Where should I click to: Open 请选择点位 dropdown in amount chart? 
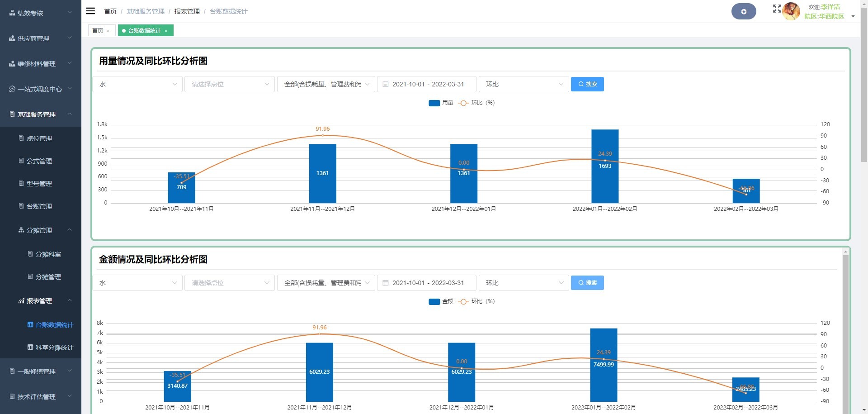click(230, 283)
